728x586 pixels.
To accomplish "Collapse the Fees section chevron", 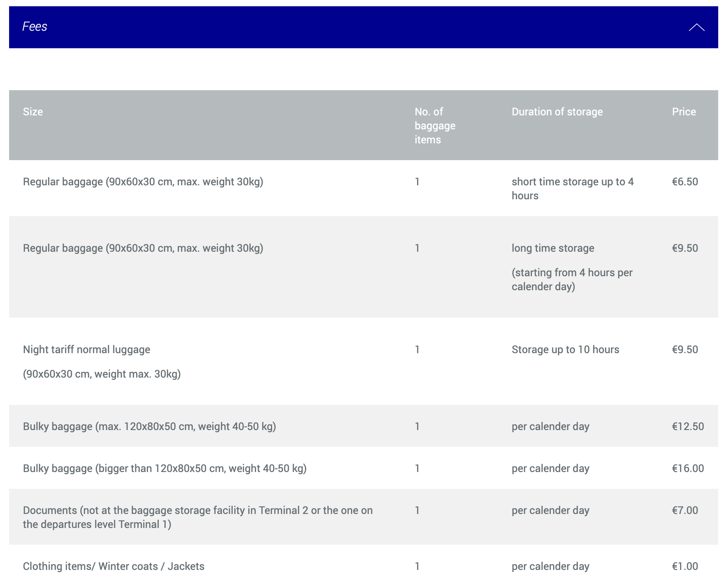I will [696, 27].
